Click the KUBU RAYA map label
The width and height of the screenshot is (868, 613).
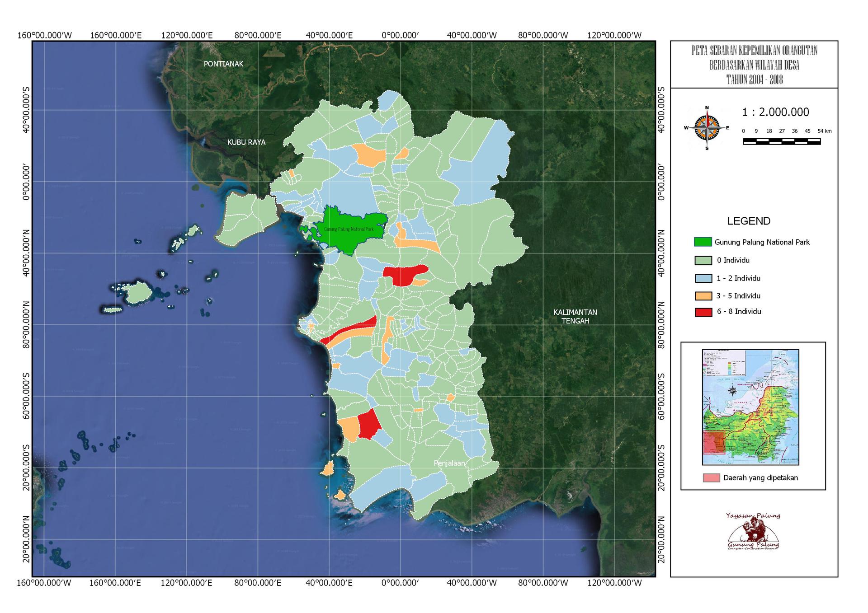pyautogui.click(x=246, y=142)
